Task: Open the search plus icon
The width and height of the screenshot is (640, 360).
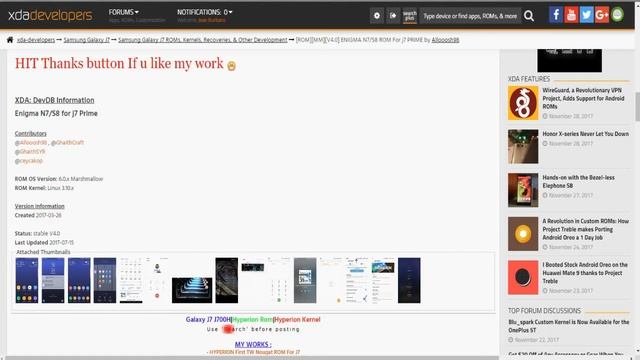Action: [410, 16]
